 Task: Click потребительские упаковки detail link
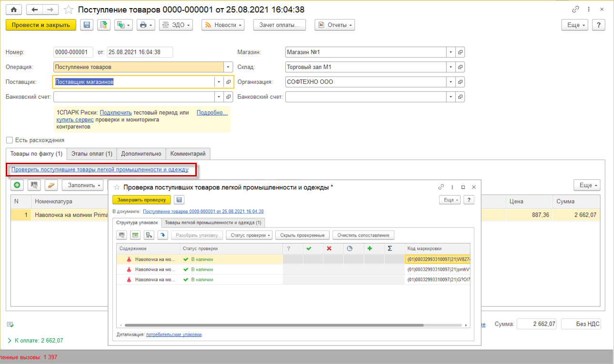[174, 335]
